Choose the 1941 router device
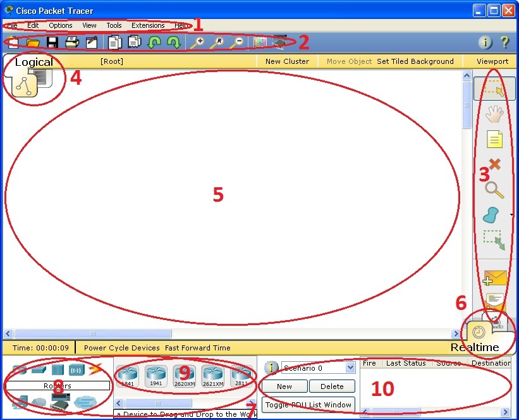Viewport: 519px width, 420px height. [x=156, y=374]
